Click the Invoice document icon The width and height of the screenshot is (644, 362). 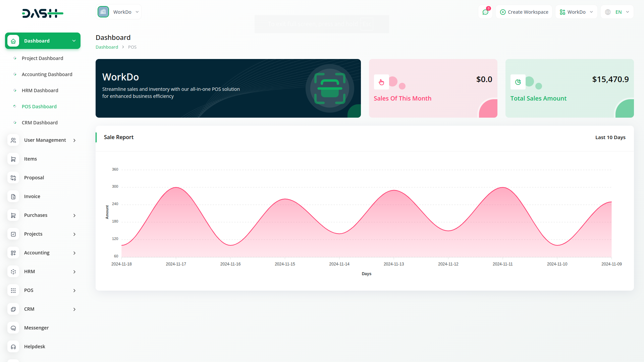(13, 197)
